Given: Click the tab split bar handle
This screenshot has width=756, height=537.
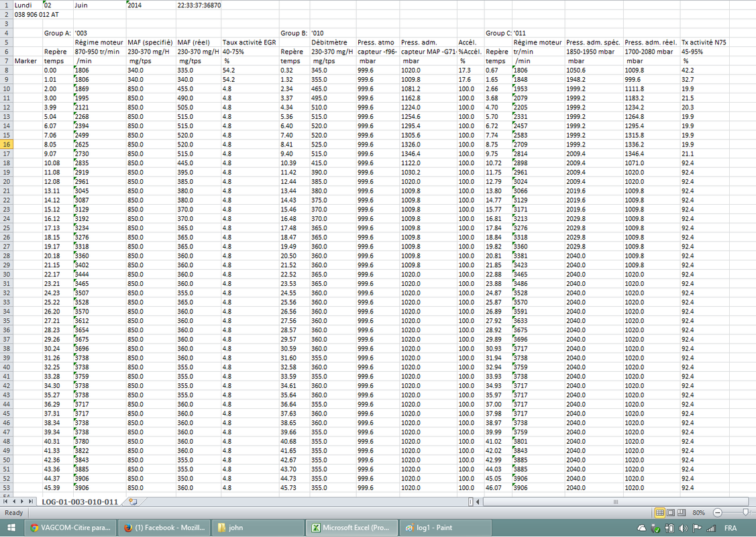Looking at the screenshot, I should point(471,502).
